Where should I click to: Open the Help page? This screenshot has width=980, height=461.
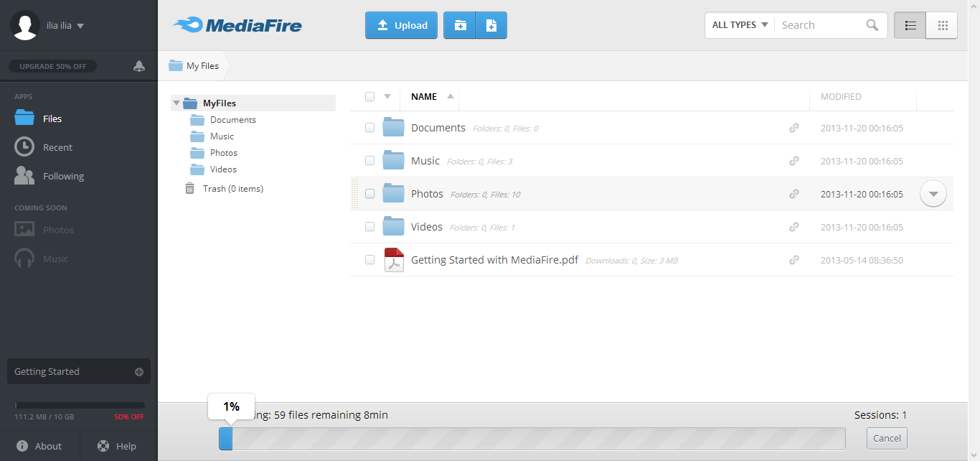(118, 446)
